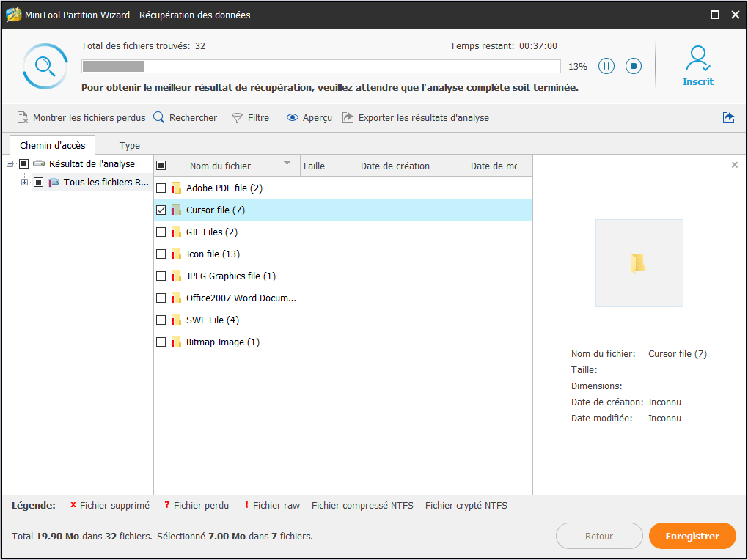Click the GIF Files folder icon
748x560 pixels.
pos(176,232)
